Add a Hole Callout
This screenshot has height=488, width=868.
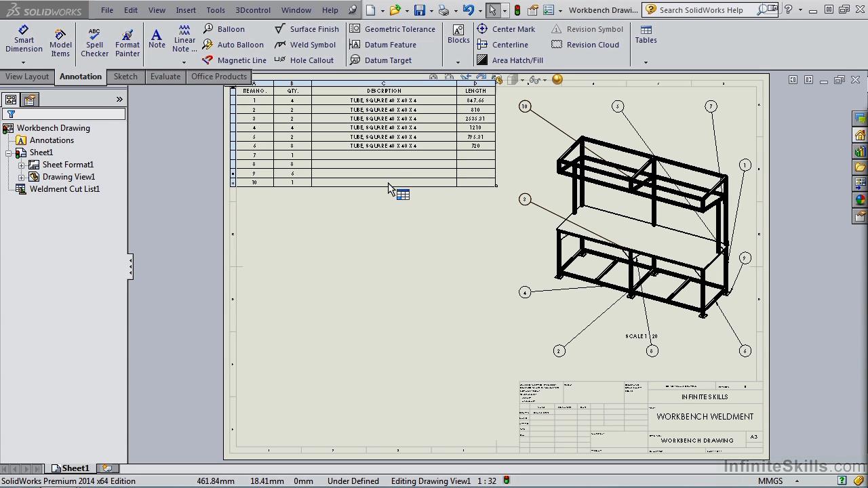pyautogui.click(x=304, y=60)
